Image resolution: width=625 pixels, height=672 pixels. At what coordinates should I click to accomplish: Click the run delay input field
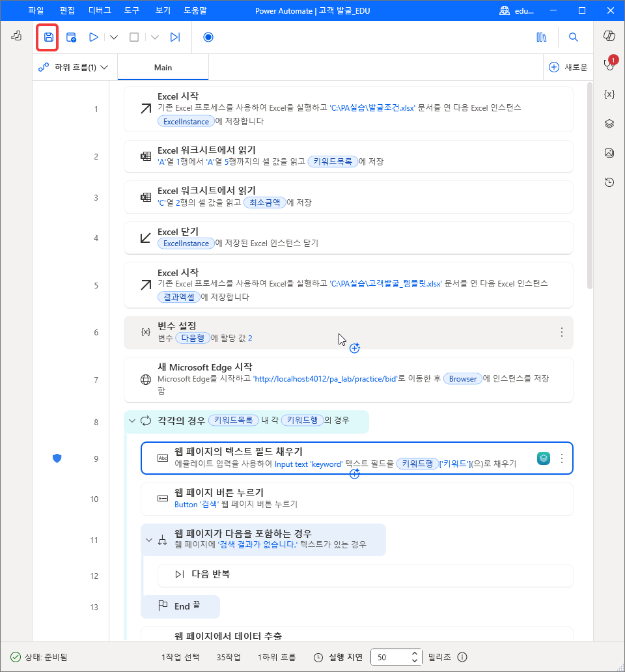(392, 657)
